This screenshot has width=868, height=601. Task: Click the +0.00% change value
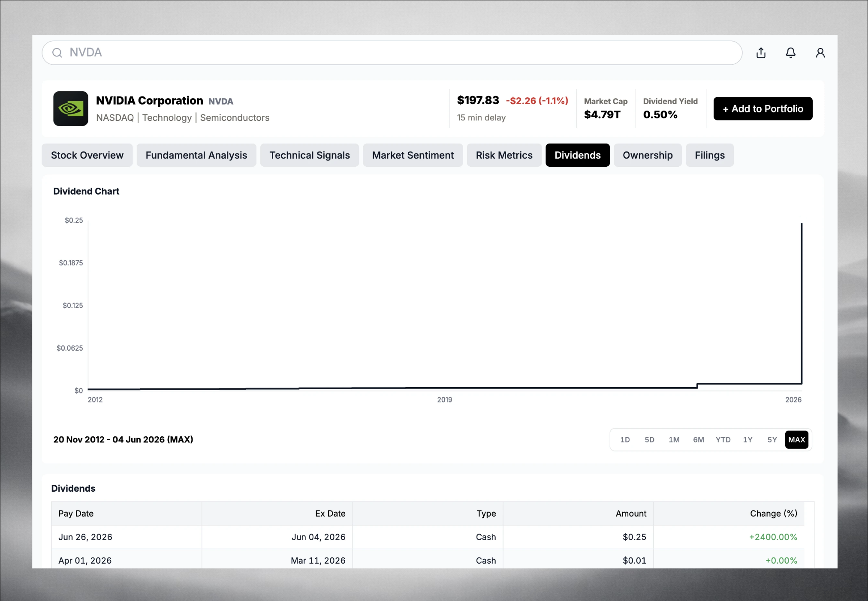(x=781, y=561)
